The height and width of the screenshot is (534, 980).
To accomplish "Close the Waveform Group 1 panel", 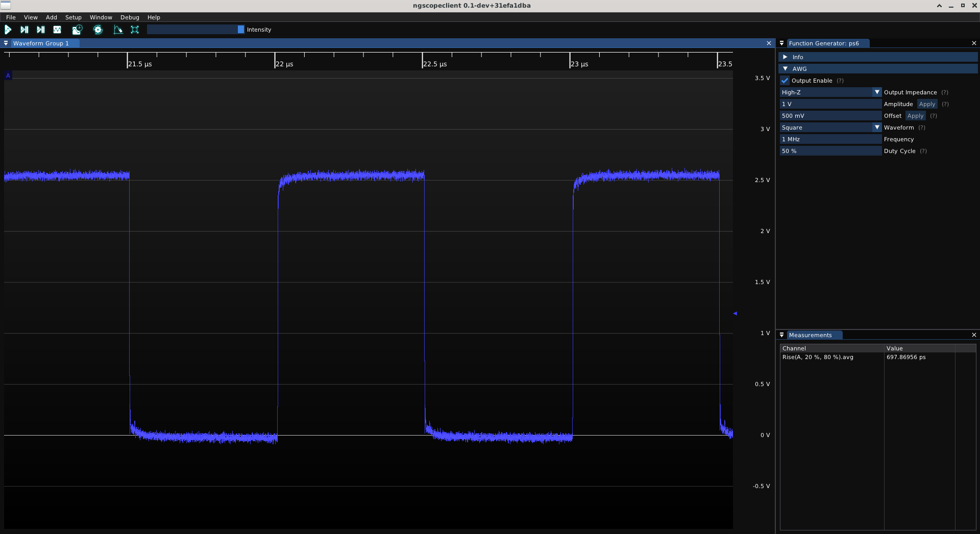I will 769,43.
